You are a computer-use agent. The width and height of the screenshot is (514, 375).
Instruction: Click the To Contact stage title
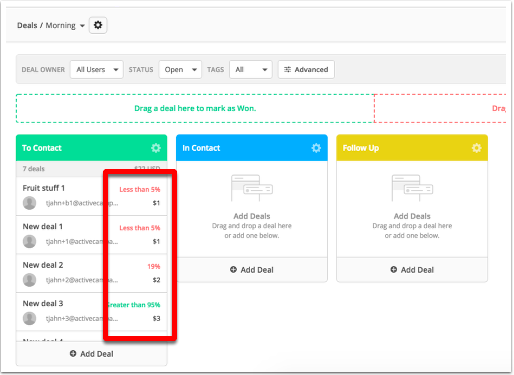[x=42, y=148]
